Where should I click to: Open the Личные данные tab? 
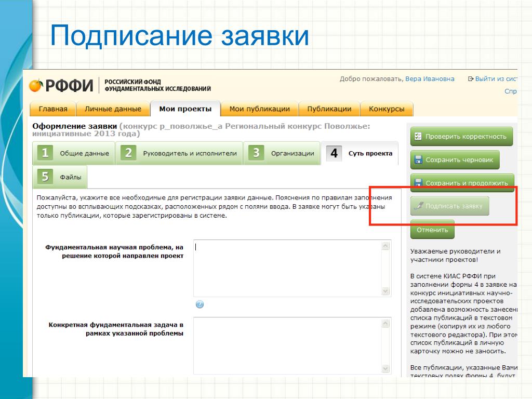113,109
